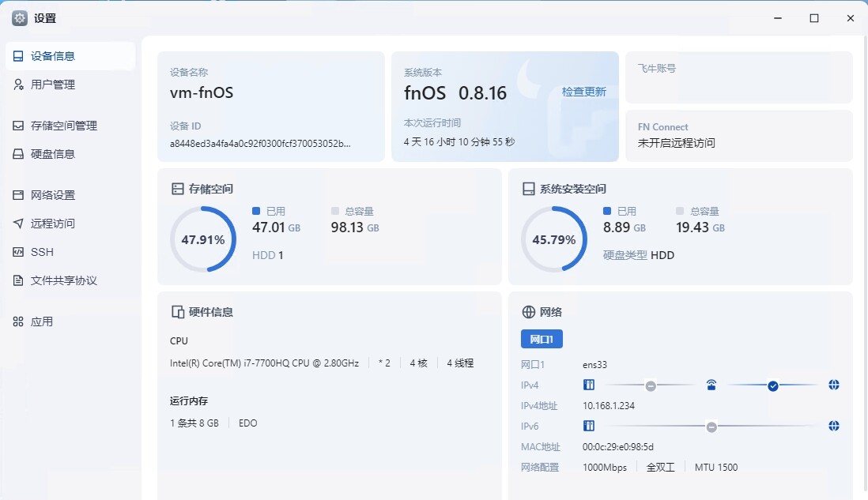Click the 飞牛账号 card
Image resolution: width=868 pixels, height=500 pixels.
click(739, 77)
